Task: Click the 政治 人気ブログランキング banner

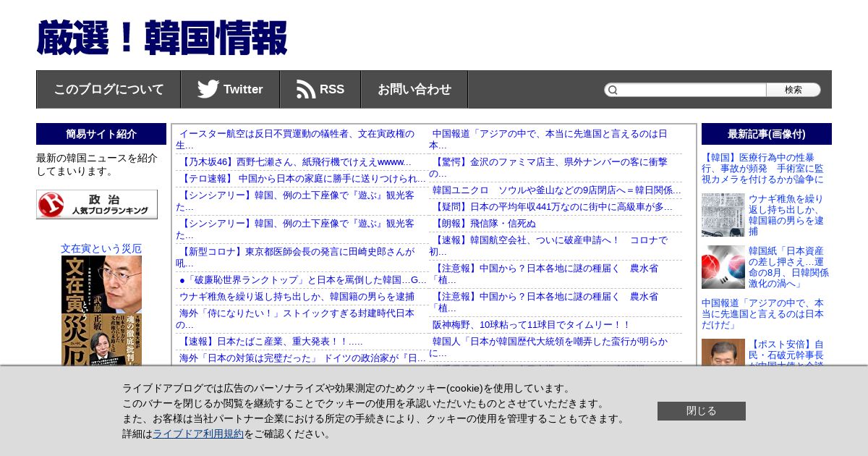Action: click(x=97, y=204)
